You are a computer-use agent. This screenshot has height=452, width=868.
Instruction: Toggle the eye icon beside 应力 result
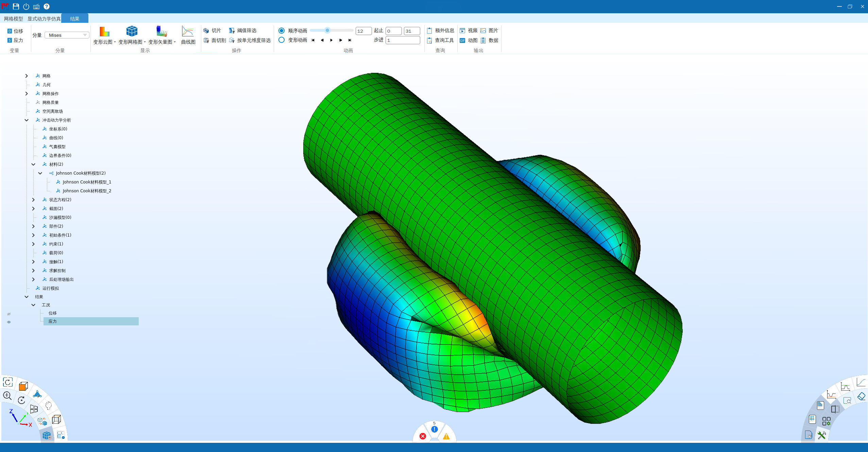click(9, 322)
